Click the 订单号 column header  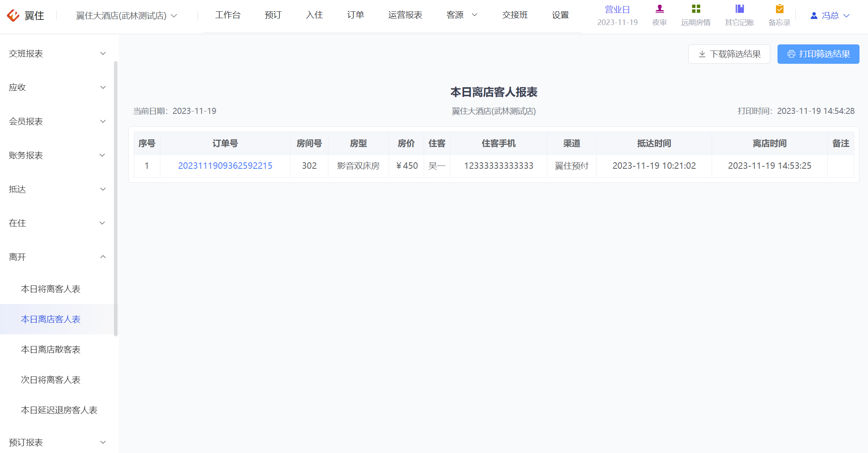pos(225,143)
